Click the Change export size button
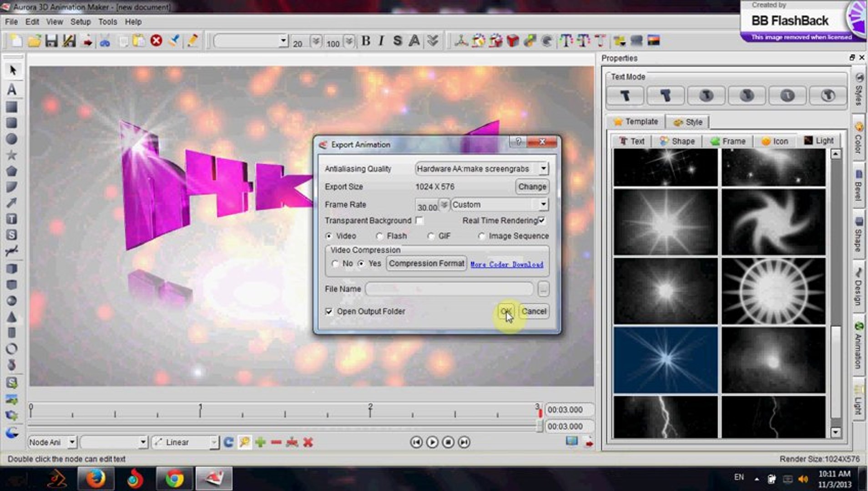 [x=532, y=186]
